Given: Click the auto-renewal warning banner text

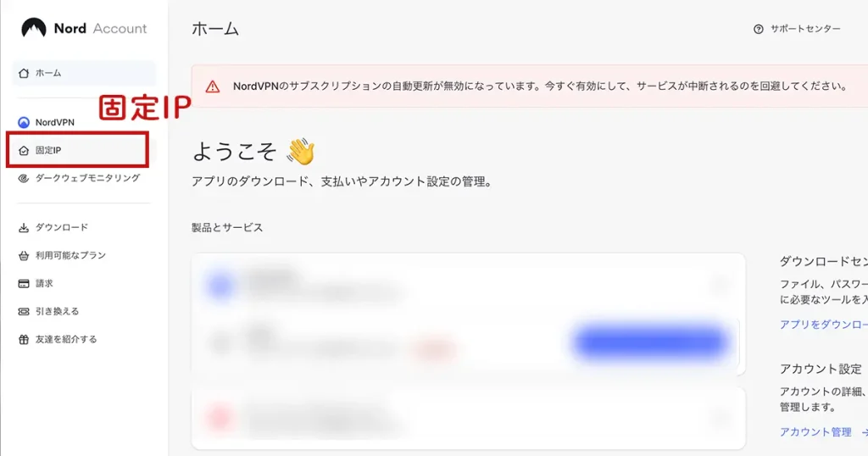Looking at the screenshot, I should 540,86.
